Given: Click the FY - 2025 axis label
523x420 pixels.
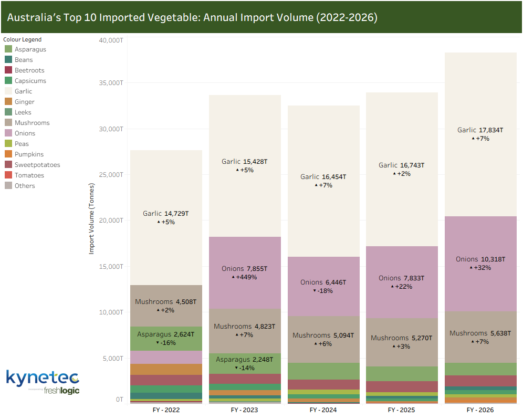Looking at the screenshot, I should pos(402,410).
